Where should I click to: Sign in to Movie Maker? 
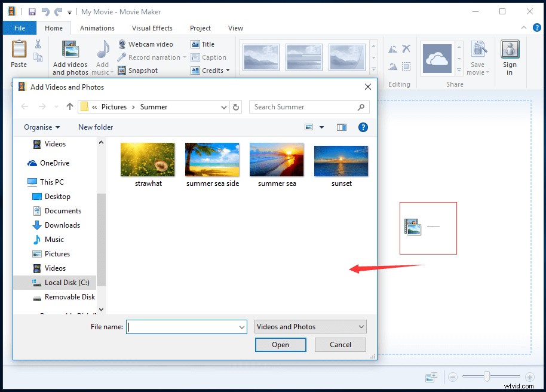pos(510,57)
